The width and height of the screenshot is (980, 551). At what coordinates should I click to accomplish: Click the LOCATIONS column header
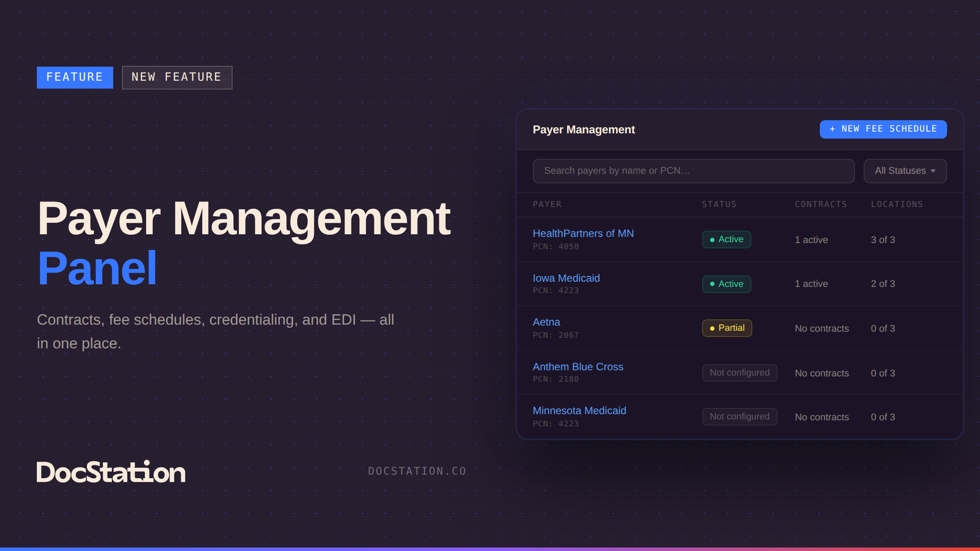(897, 204)
